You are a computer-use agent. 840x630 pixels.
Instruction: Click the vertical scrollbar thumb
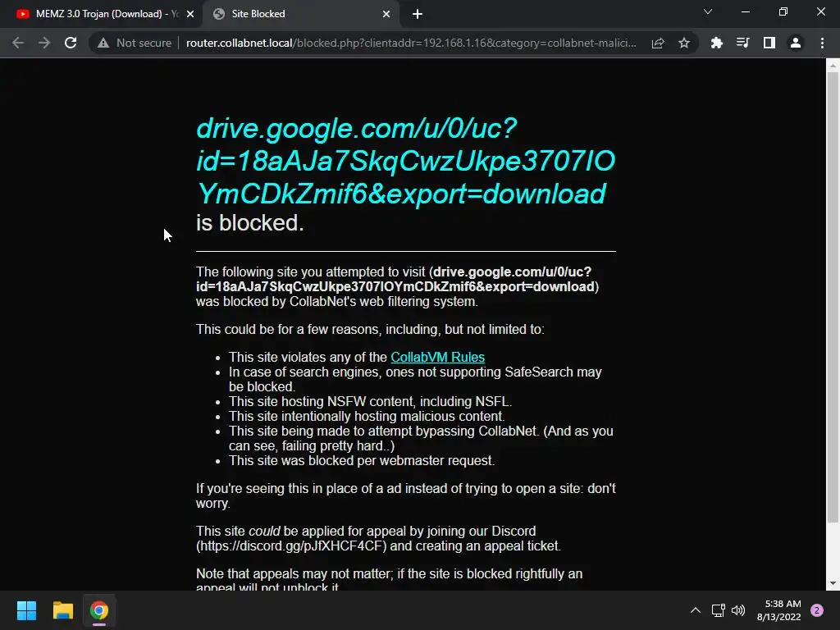point(833,297)
